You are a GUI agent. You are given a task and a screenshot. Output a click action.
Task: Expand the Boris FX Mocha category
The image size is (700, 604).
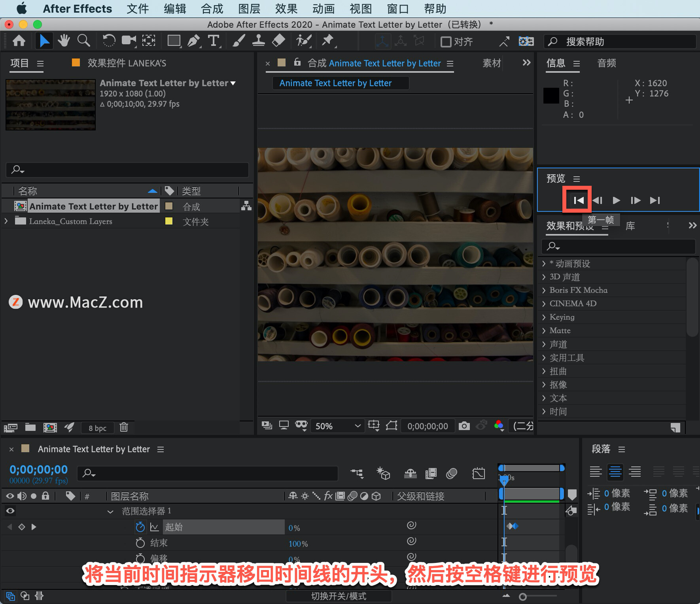544,290
